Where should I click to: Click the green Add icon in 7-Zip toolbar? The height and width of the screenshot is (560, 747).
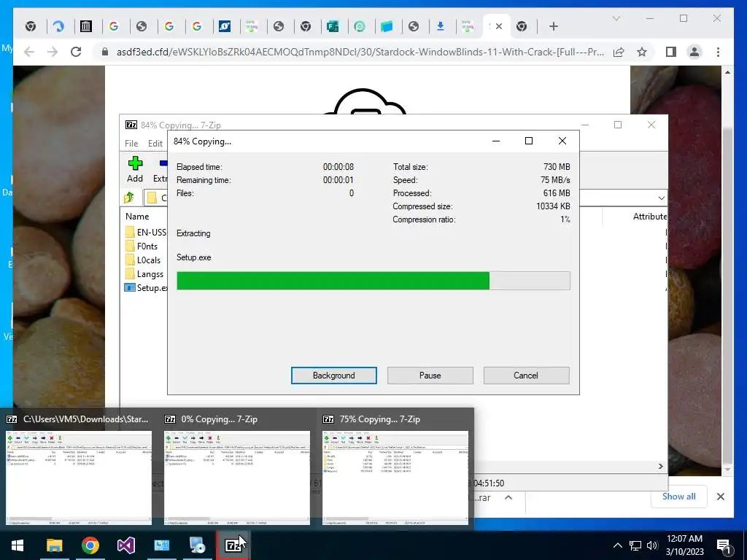[135, 164]
